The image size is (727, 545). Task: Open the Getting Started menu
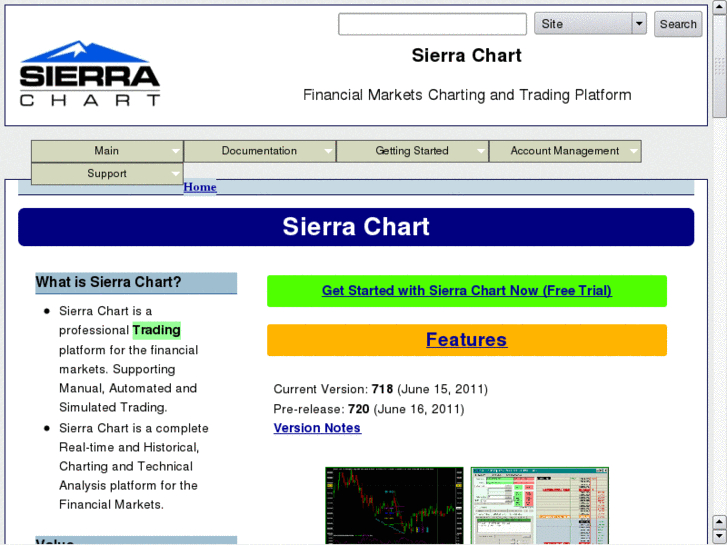click(412, 151)
